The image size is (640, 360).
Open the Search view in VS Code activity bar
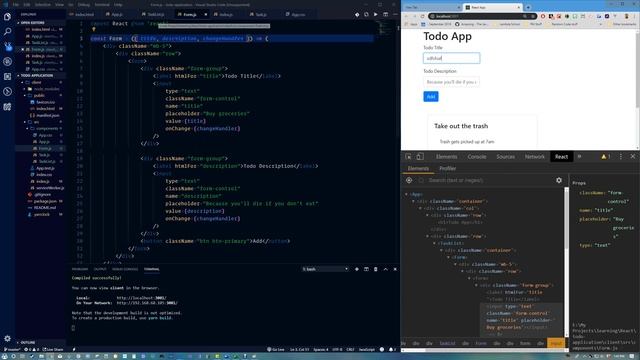[7, 31]
